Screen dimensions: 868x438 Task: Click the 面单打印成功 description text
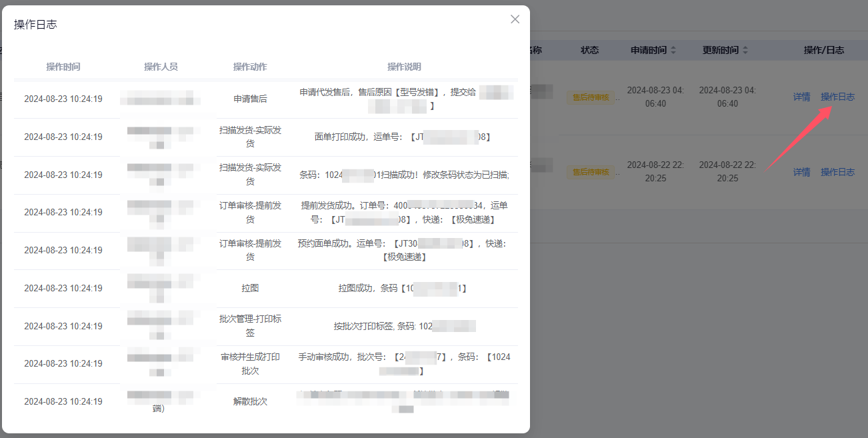point(403,137)
